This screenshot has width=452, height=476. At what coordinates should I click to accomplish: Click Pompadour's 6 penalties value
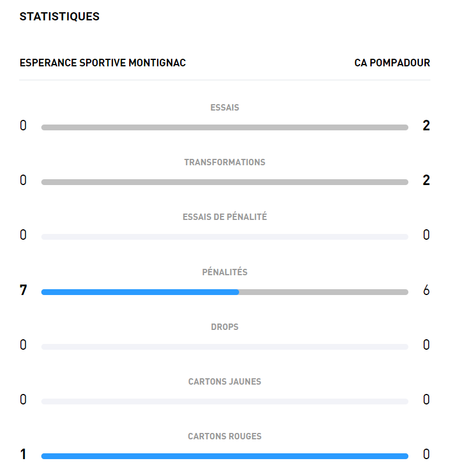[x=426, y=290]
